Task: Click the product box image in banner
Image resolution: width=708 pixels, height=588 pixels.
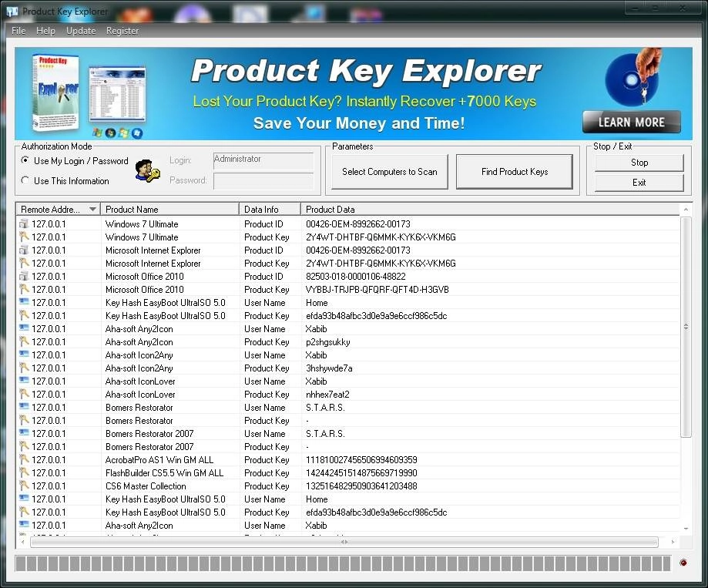Action: [56, 92]
